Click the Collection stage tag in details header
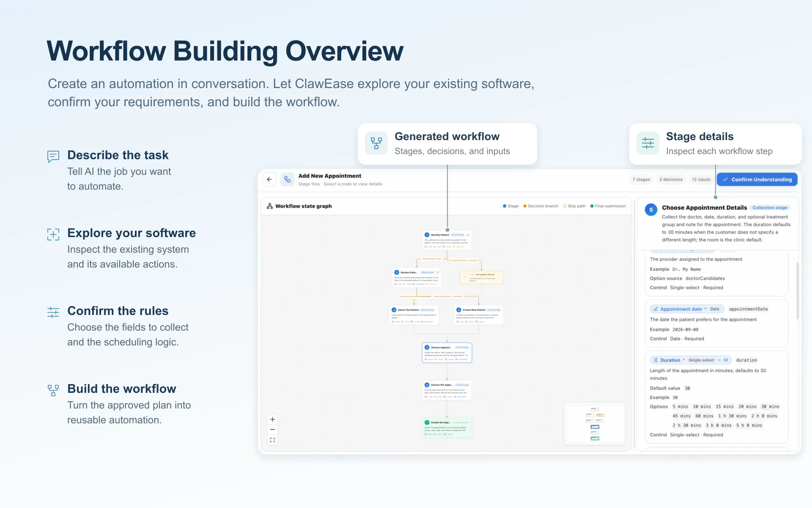This screenshot has height=508, width=812. pos(770,208)
